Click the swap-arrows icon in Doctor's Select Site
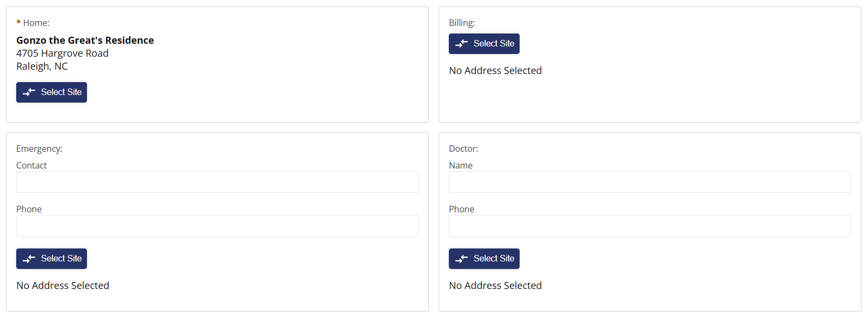Viewport: 868px width, 323px height. [x=462, y=259]
